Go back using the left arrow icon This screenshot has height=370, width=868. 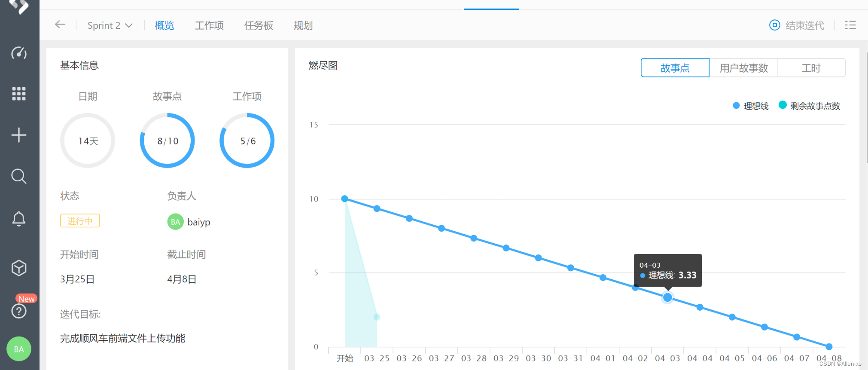coord(60,24)
